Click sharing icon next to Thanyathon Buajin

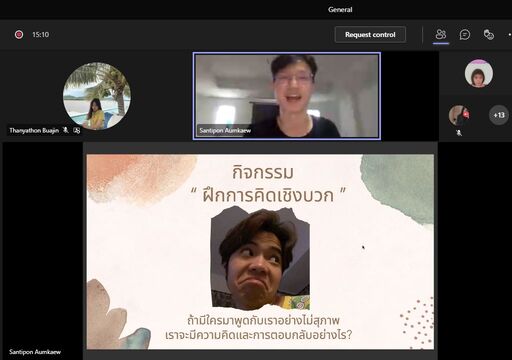tap(77, 130)
